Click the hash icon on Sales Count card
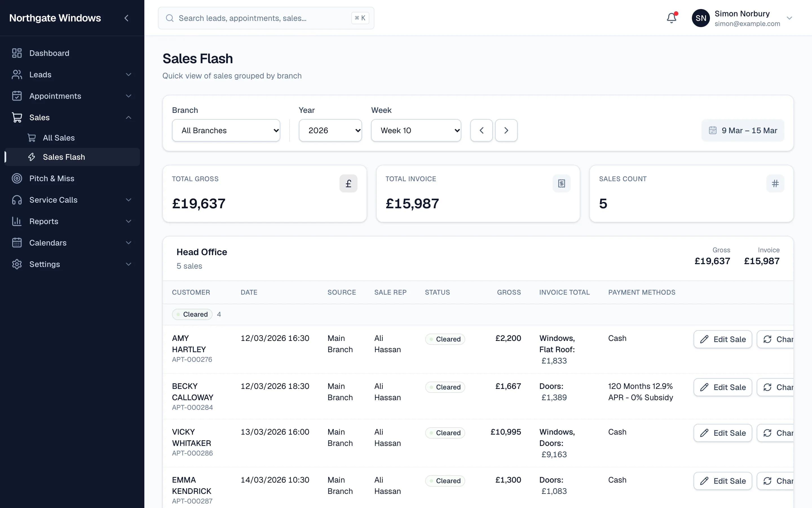Image resolution: width=812 pixels, height=508 pixels. click(775, 183)
